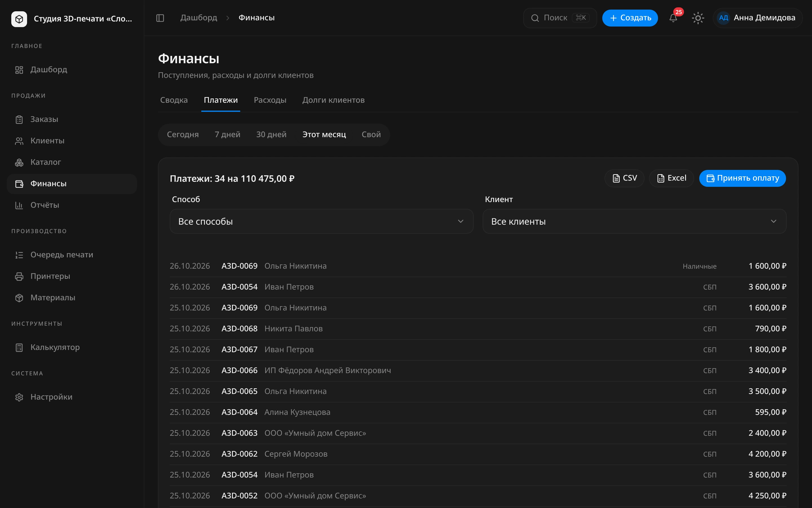Open Отчёты in sidebar
This screenshot has height=508, width=812.
72,205
